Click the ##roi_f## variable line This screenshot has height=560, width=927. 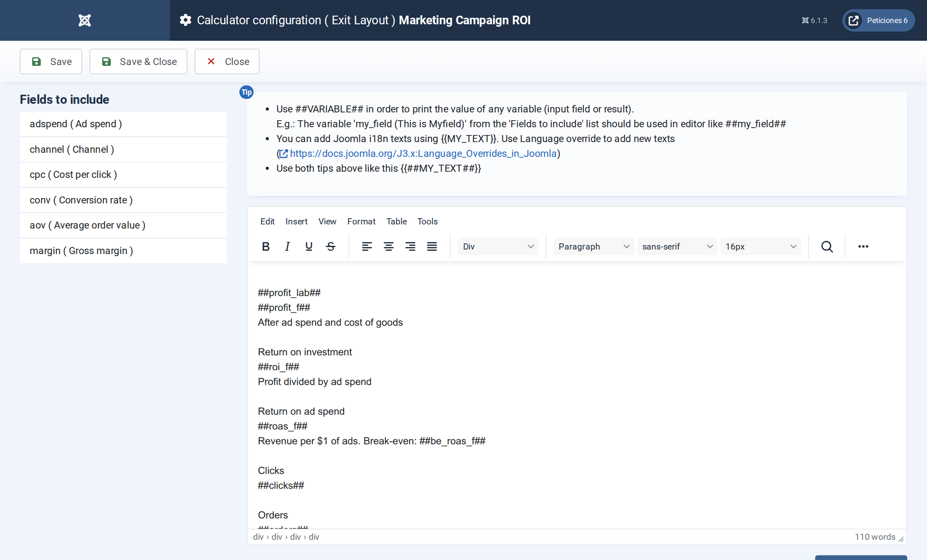coord(279,367)
